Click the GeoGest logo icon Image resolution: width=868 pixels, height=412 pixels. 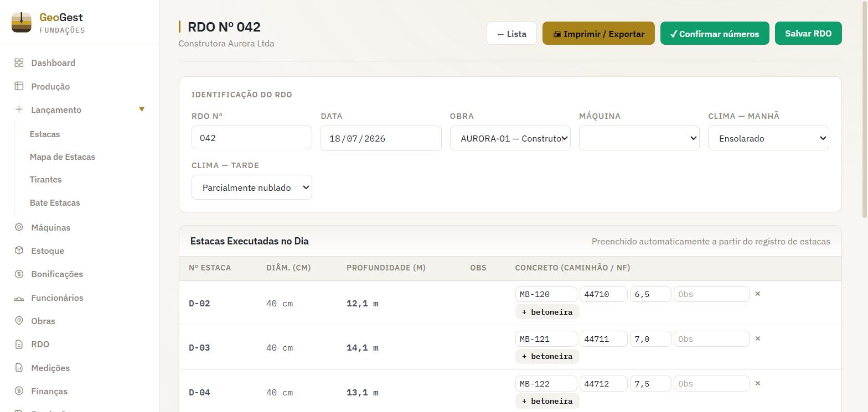coord(22,22)
